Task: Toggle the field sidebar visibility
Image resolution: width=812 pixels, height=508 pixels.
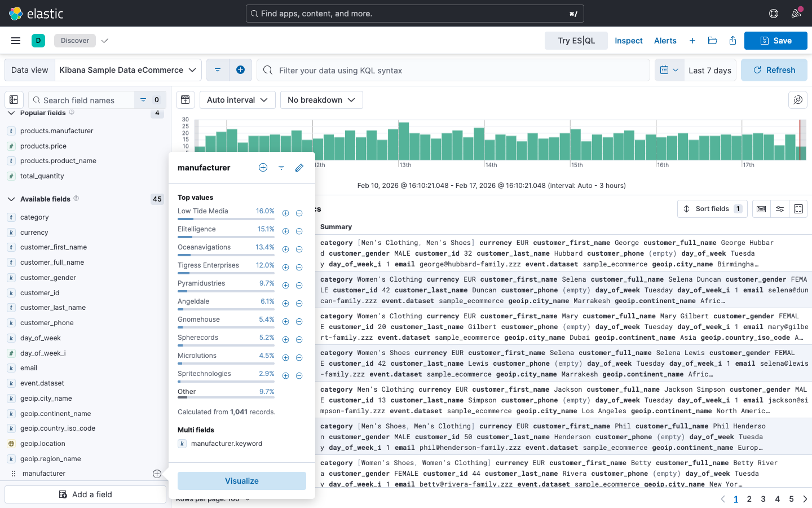Action: pos(14,100)
